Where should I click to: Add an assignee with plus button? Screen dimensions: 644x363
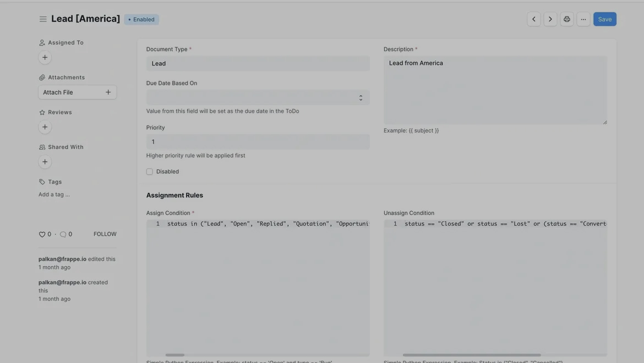tap(45, 57)
